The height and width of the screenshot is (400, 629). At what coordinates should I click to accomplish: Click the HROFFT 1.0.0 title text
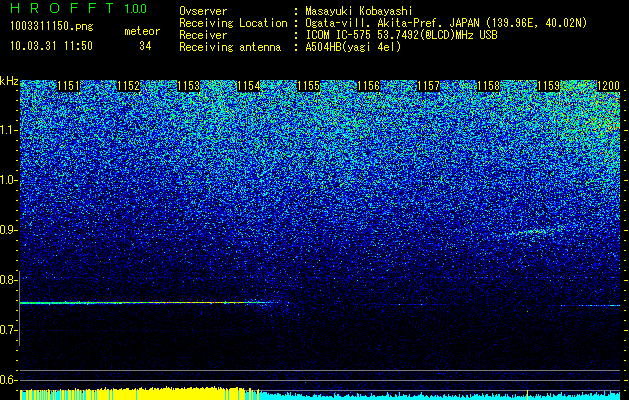coord(78,8)
